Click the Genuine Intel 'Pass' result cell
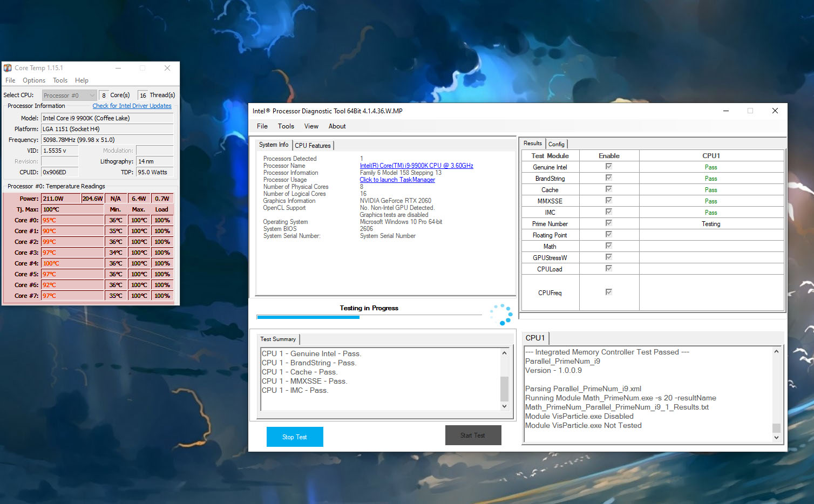This screenshot has height=504, width=814. [711, 167]
